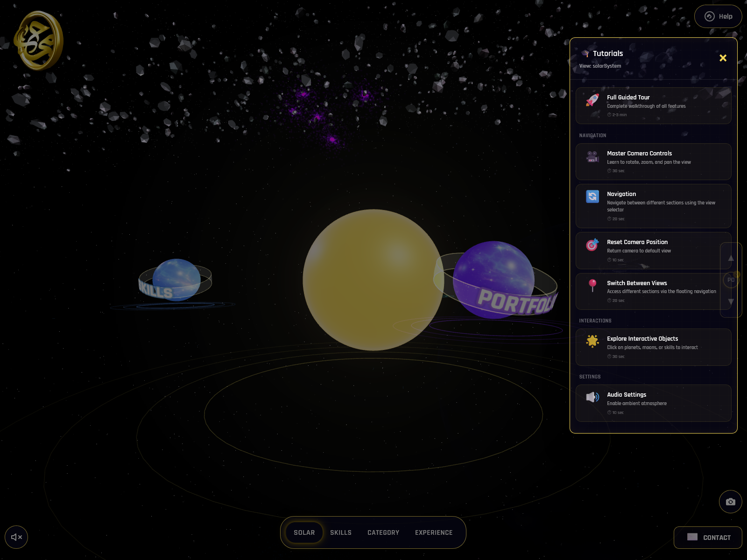Click the loudspeaker icon in Audio Settings
Viewport: 747px width, 560px height.
(x=592, y=397)
